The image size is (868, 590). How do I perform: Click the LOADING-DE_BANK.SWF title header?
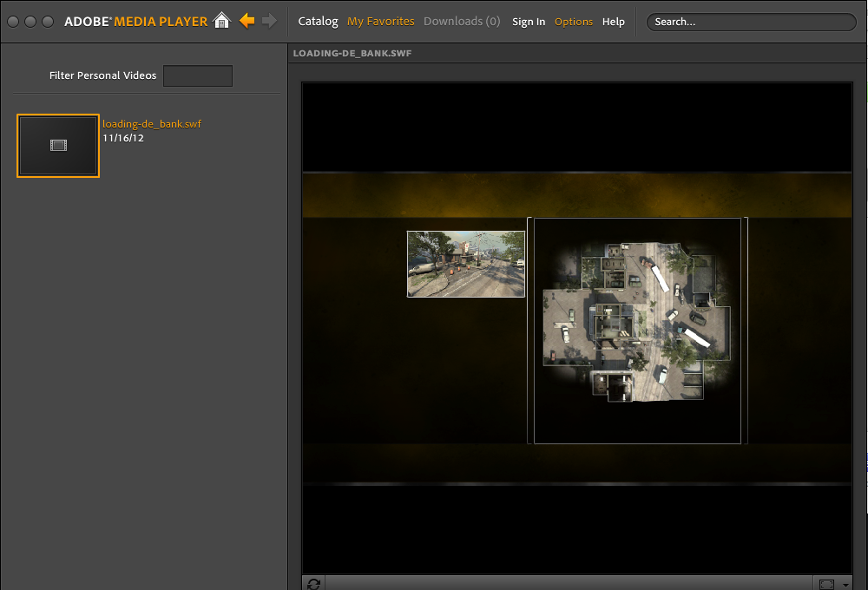(352, 53)
